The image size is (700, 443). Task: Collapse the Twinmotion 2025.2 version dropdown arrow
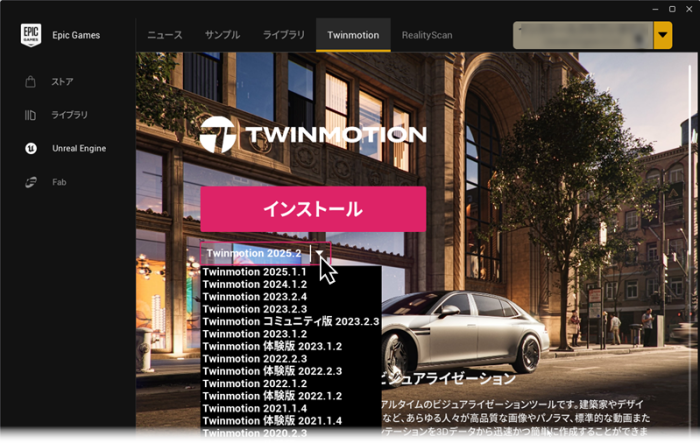point(319,254)
